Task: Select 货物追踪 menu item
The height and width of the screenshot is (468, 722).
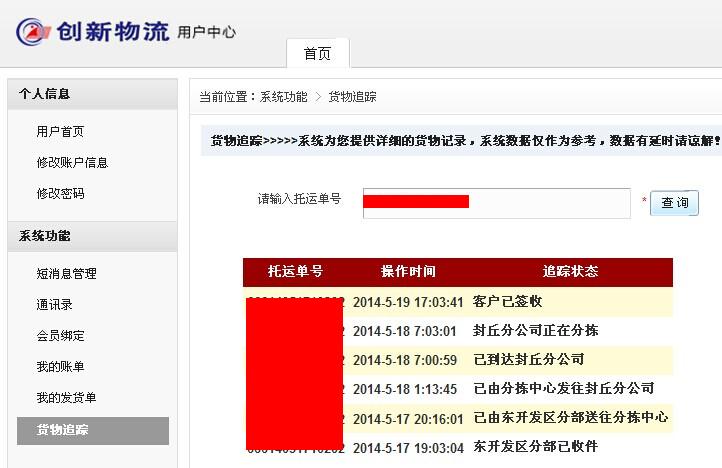Action: click(93, 431)
